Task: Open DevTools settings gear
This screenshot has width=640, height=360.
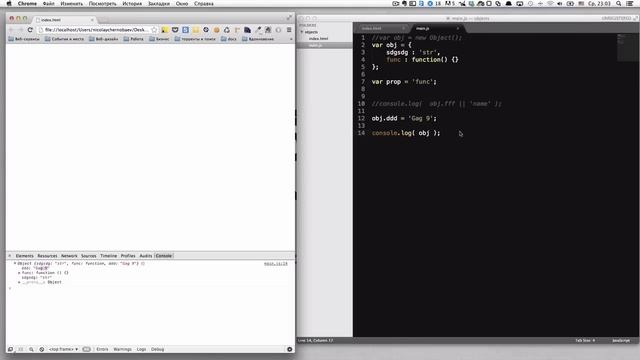Action: 289,349
